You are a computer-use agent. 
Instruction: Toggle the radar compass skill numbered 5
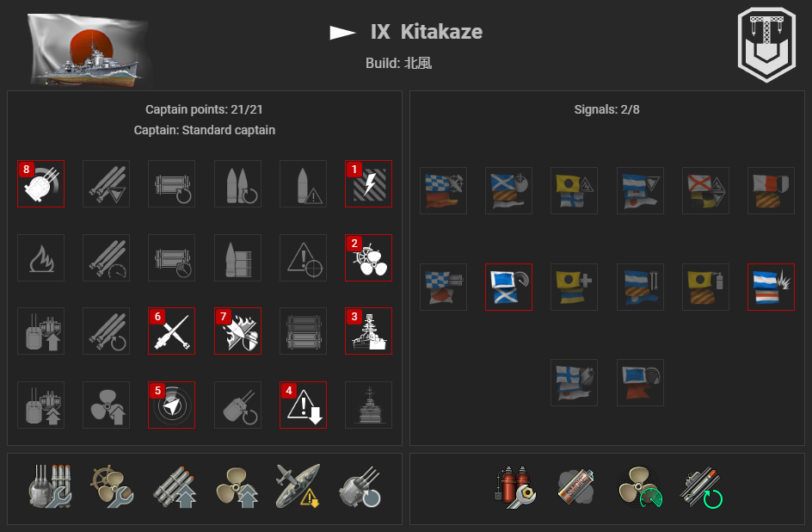coord(171,405)
